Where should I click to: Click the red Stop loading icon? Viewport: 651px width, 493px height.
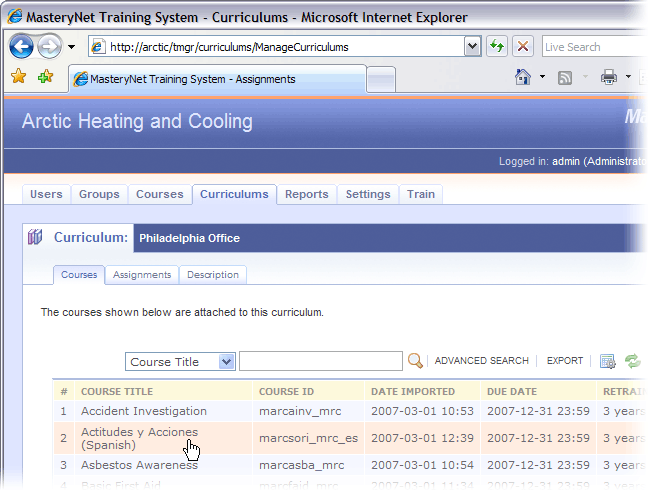tap(523, 46)
